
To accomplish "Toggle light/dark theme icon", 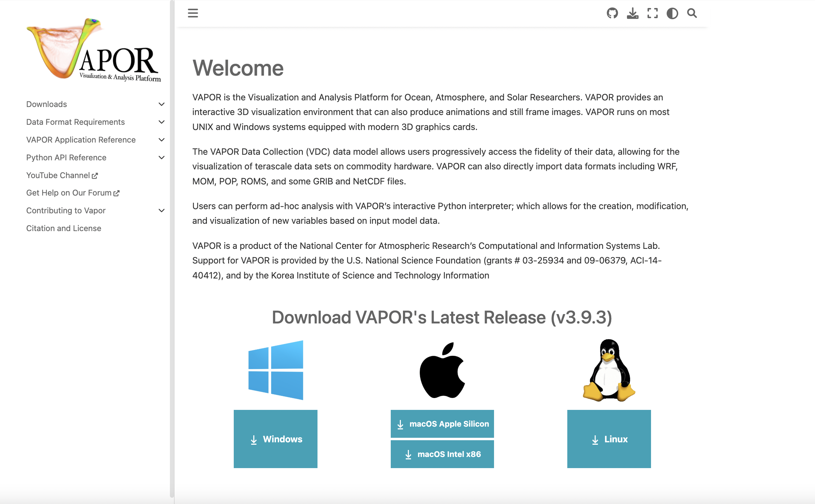I will click(x=672, y=13).
